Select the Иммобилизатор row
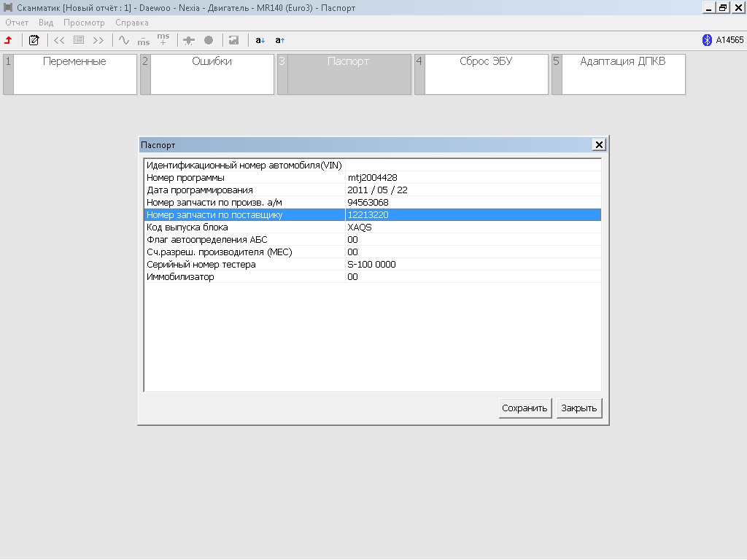 (372, 277)
